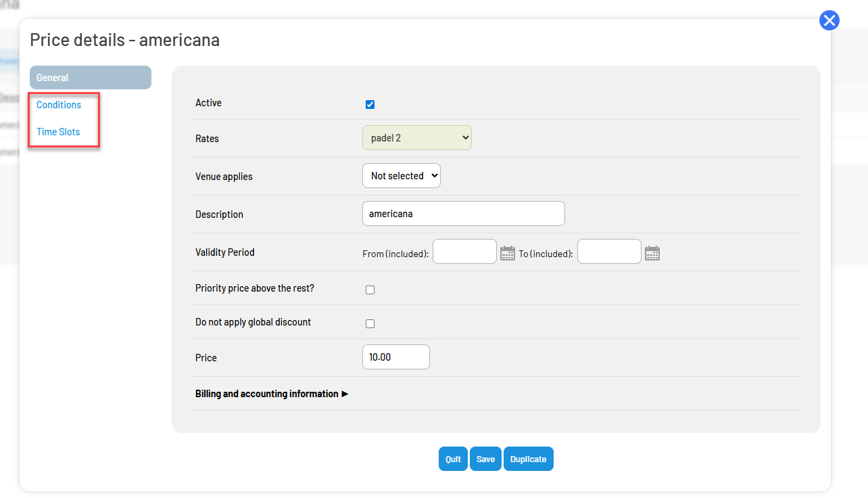
Task: Open the Venue applies dropdown
Action: pos(402,175)
